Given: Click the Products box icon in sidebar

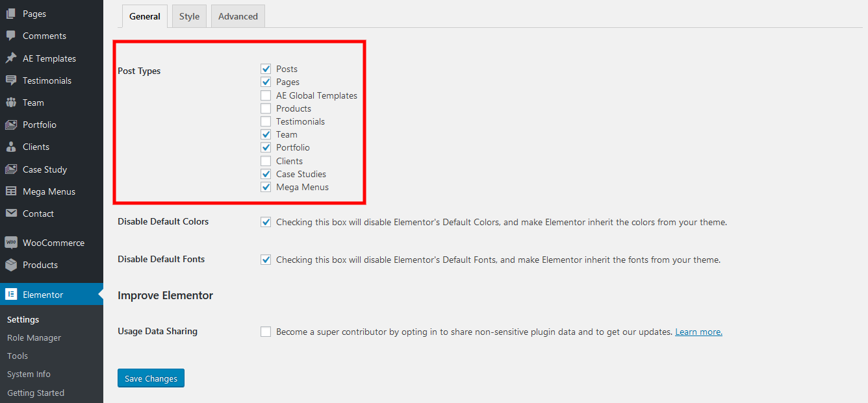Looking at the screenshot, I should pyautogui.click(x=11, y=265).
